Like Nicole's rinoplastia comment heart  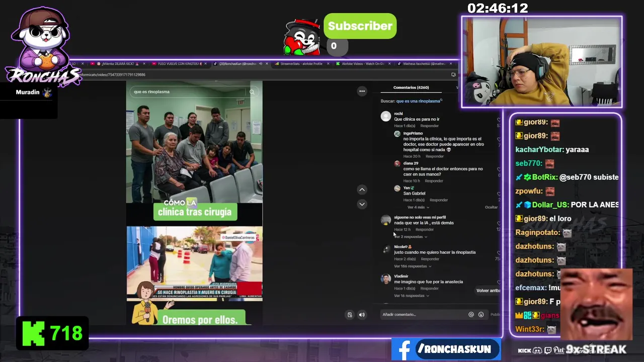[499, 253]
